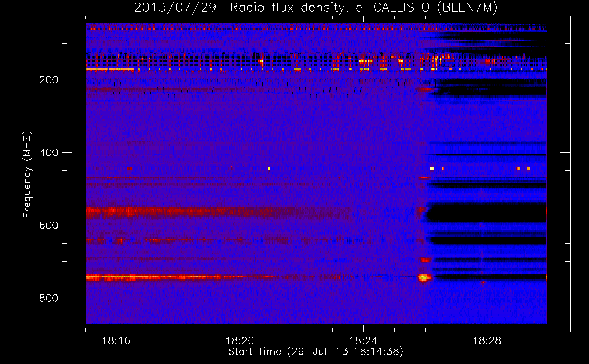Click the 18:28 time tick label
This screenshot has width=589, height=364.
pyautogui.click(x=487, y=341)
